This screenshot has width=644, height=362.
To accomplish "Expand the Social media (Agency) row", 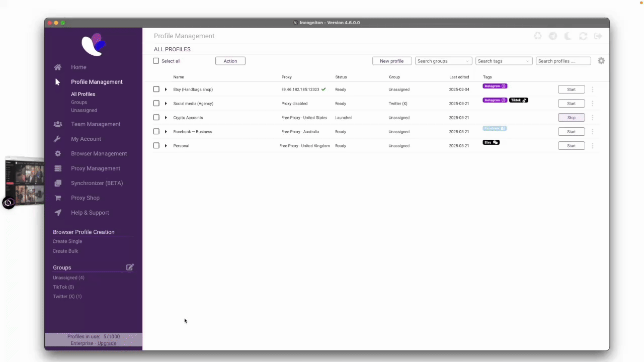I will 166,104.
